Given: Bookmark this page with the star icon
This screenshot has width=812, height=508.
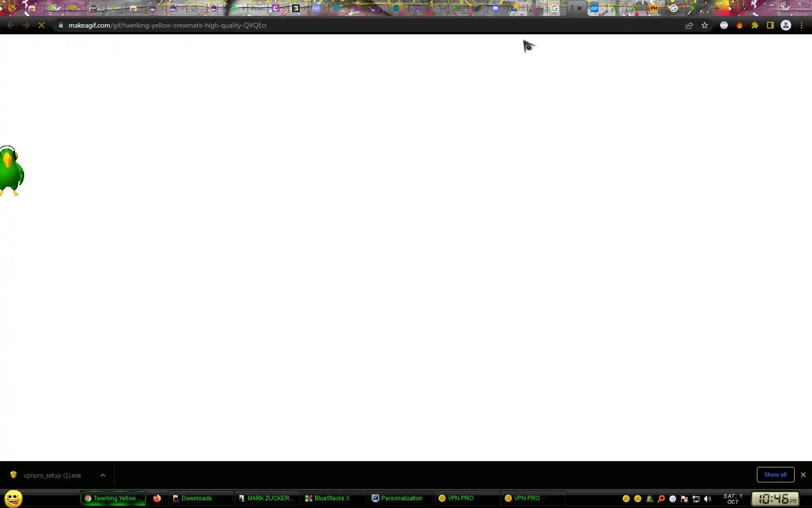Looking at the screenshot, I should coord(705,25).
